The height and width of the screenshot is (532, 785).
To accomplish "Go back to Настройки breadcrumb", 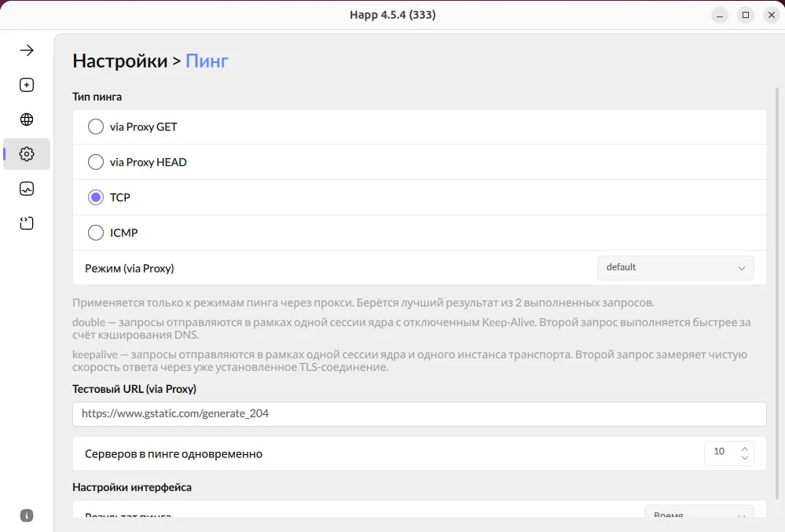I will click(x=120, y=61).
